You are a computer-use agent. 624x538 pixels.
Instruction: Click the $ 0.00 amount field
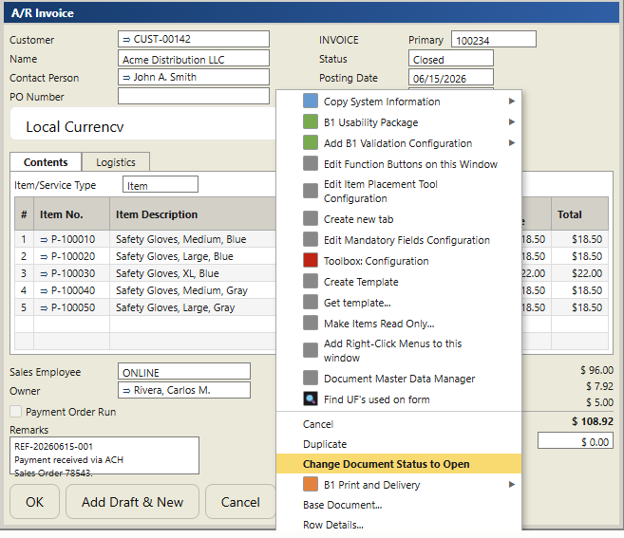pyautogui.click(x=575, y=441)
